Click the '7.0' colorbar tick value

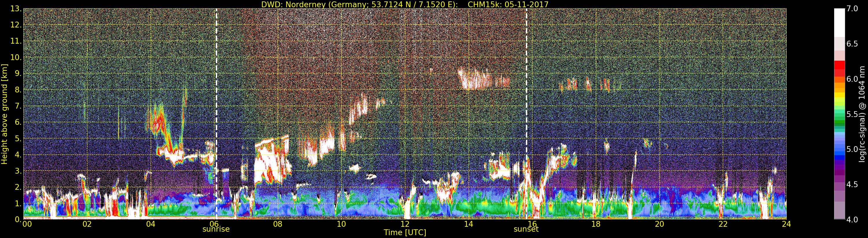pos(852,8)
